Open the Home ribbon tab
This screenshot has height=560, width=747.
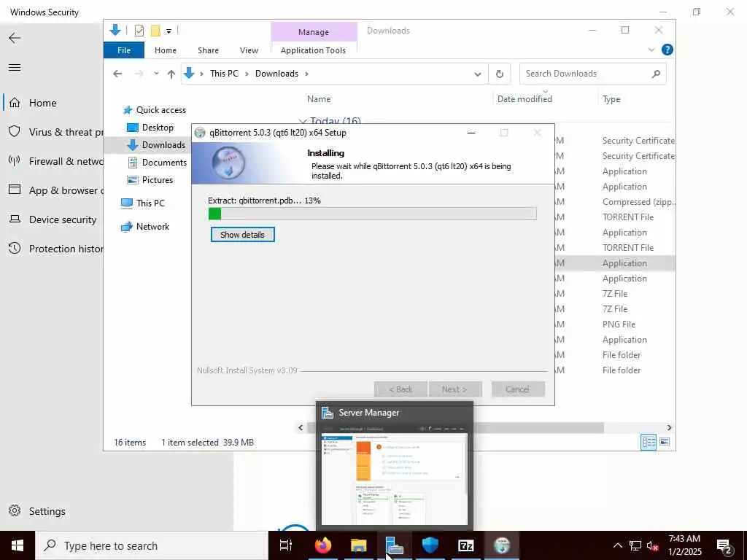coord(166,50)
